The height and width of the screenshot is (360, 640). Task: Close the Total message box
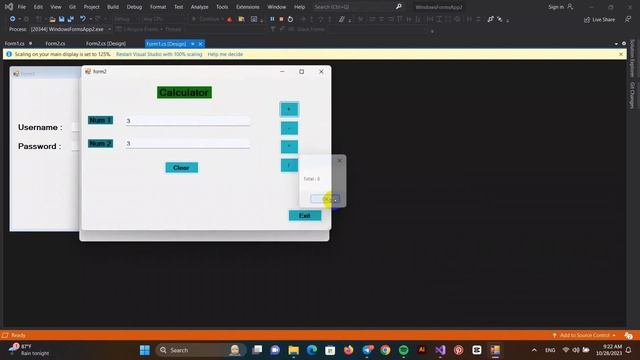[340, 160]
